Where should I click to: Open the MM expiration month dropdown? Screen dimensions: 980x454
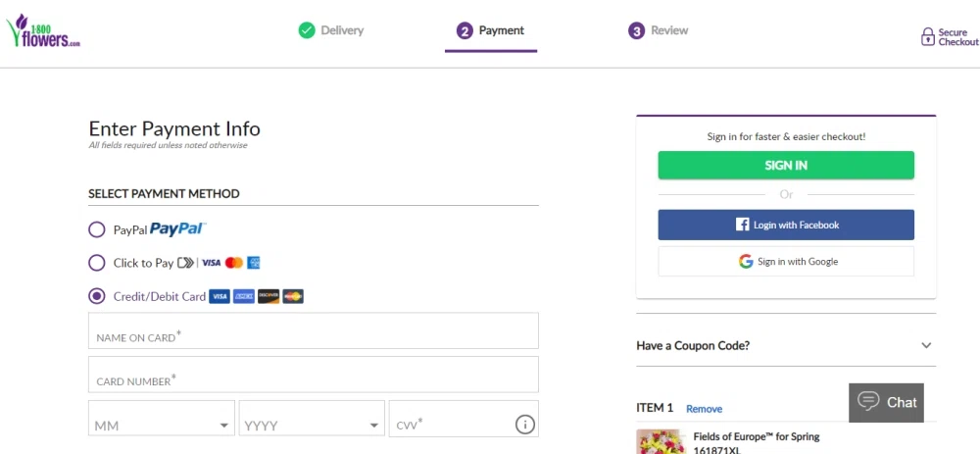pos(162,426)
